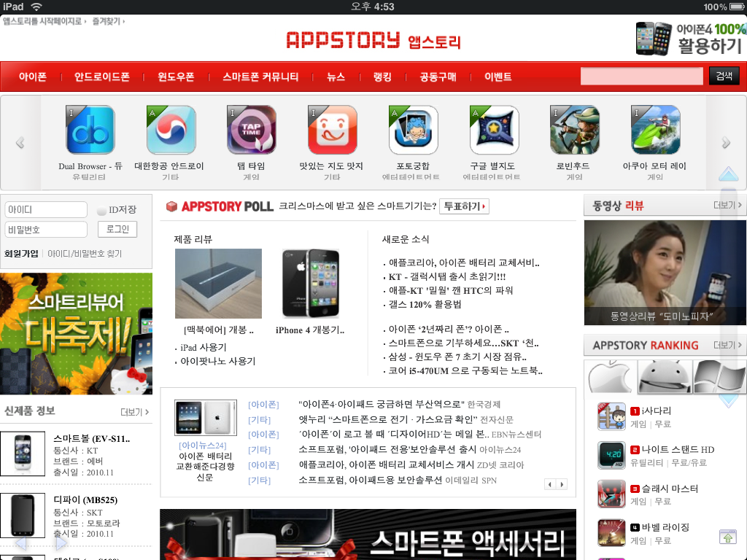Click 더보기 next to 신제품 정보
Viewport: 747px width, 560px height.
135,412
